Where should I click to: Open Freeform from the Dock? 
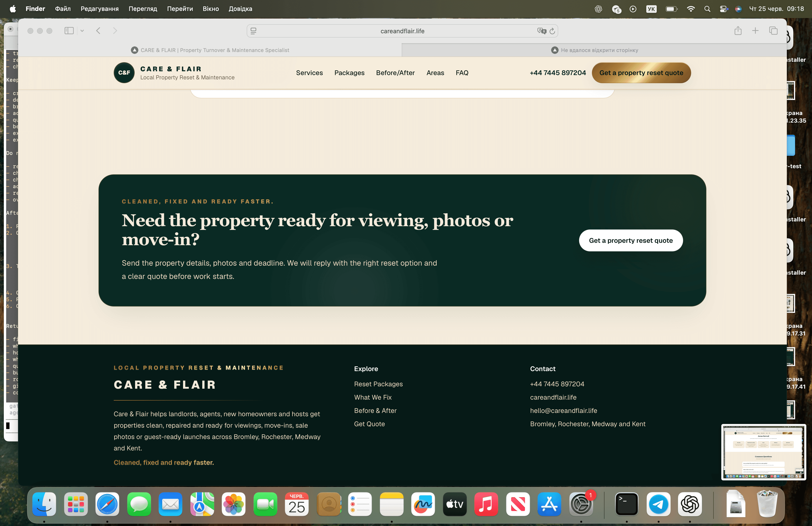[x=423, y=504]
